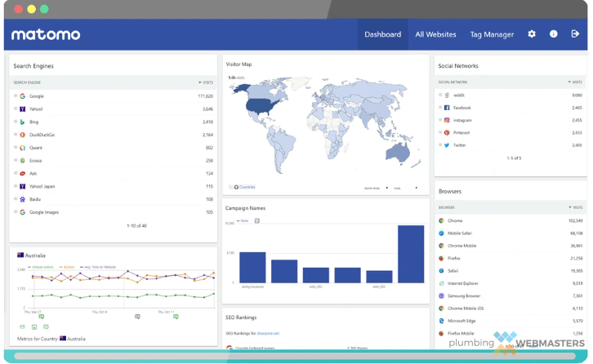Toggle Visits legend in Campaign Names chart
This screenshot has width=593, height=364.
tap(243, 220)
